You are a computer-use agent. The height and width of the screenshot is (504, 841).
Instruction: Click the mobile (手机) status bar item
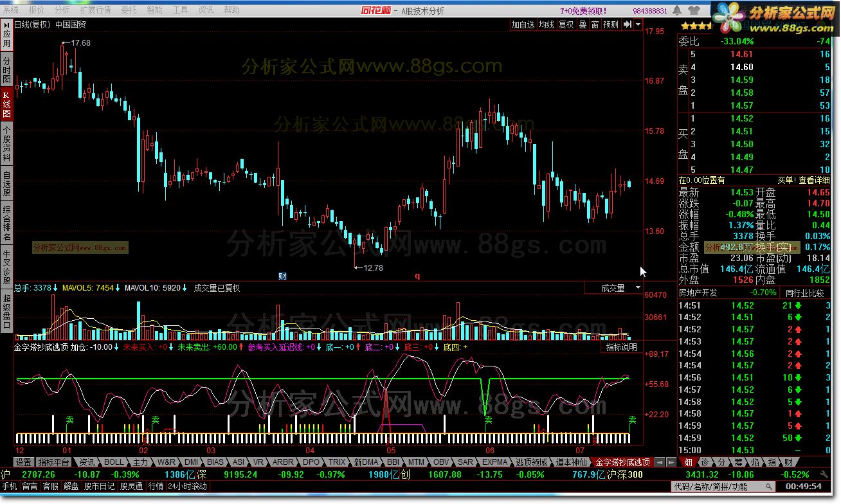coord(9,487)
